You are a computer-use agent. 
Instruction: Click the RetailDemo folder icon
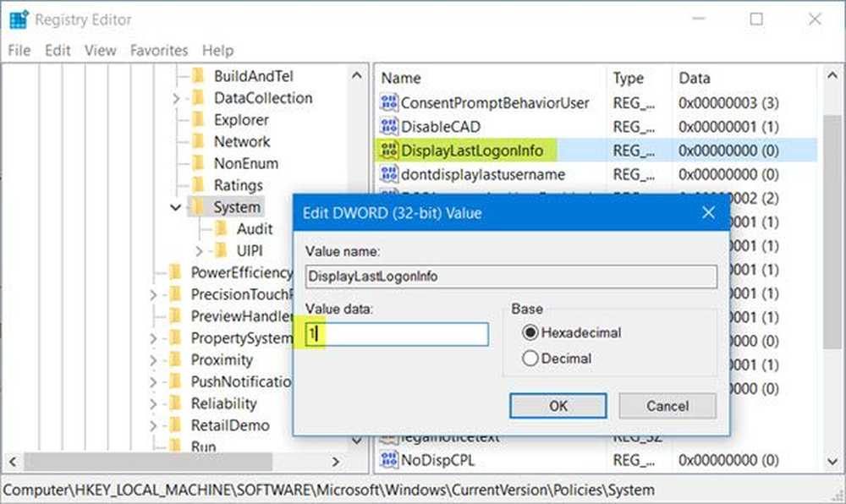tap(175, 425)
